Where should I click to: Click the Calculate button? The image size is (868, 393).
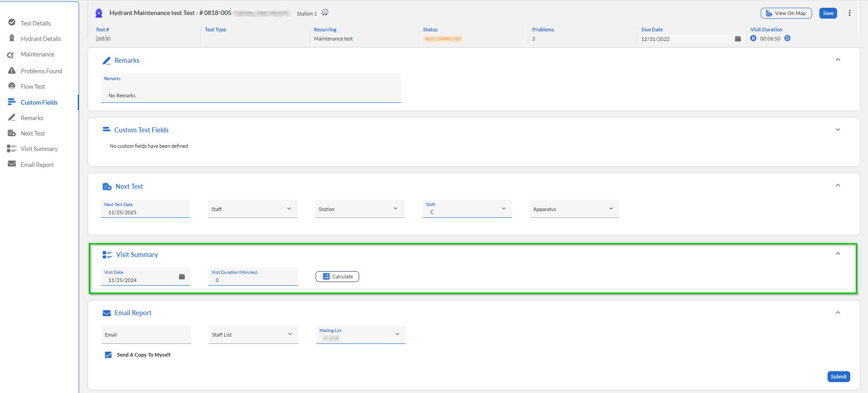click(x=337, y=277)
